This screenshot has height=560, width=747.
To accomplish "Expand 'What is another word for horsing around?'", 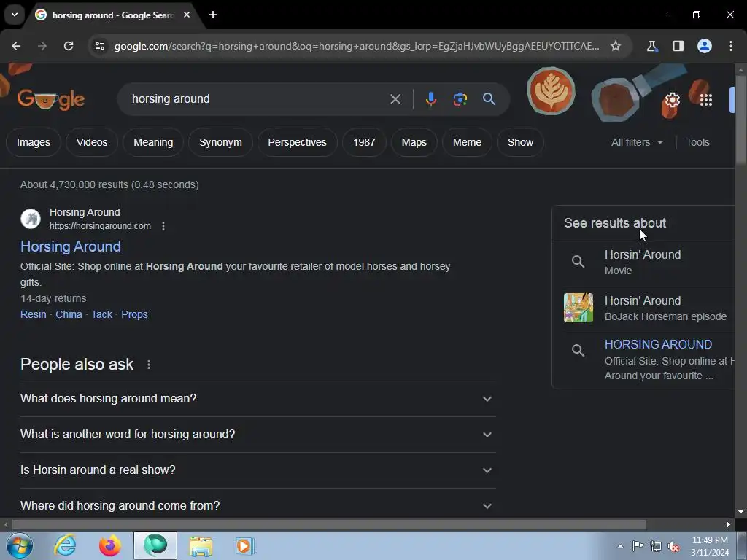I will click(258, 435).
